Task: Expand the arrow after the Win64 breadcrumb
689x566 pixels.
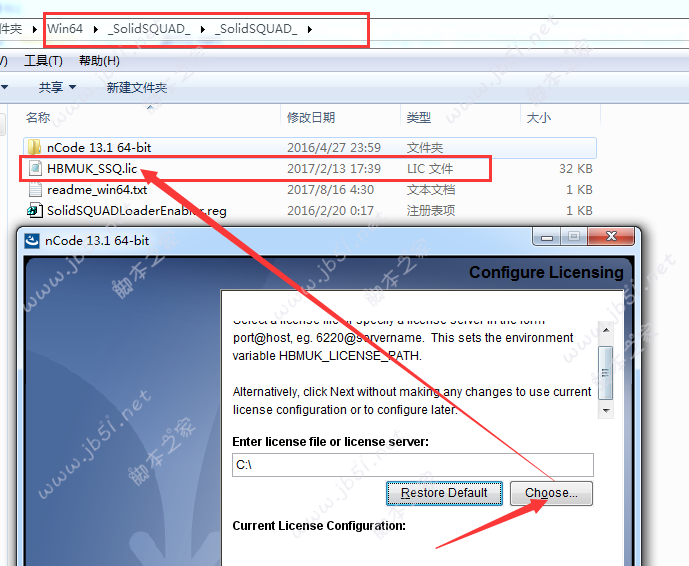Action: pyautogui.click(x=96, y=29)
